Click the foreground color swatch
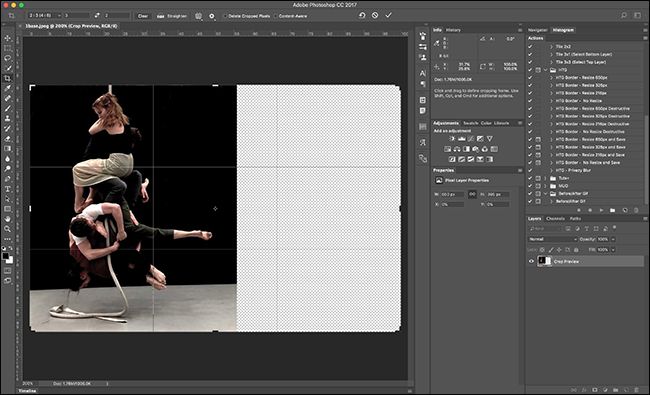Screen dimensions: 650x395 point(5,256)
